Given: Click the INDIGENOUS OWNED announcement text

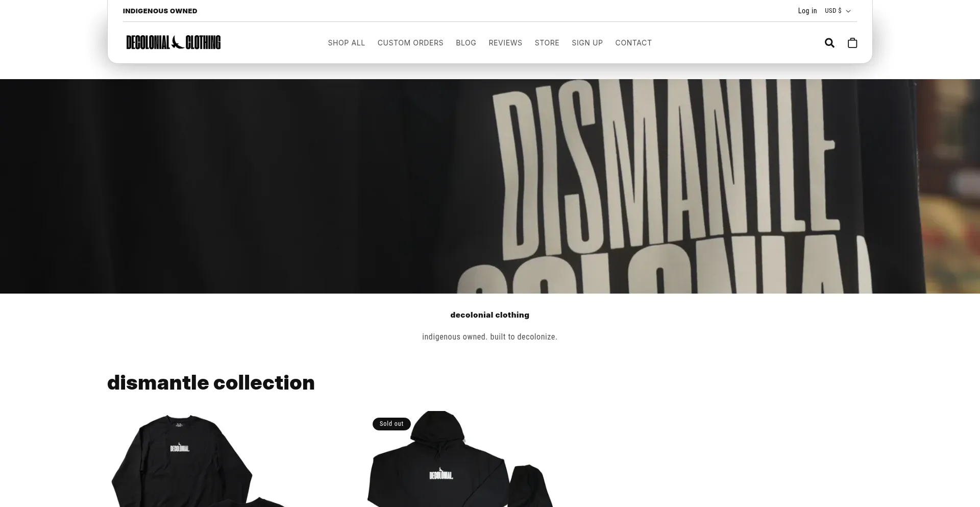Looking at the screenshot, I should click(x=160, y=11).
